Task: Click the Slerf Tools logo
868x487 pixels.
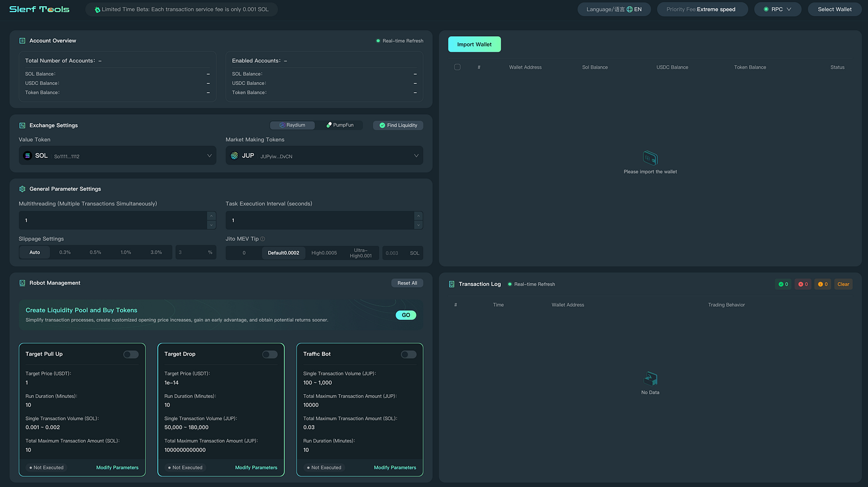Action: (x=39, y=9)
